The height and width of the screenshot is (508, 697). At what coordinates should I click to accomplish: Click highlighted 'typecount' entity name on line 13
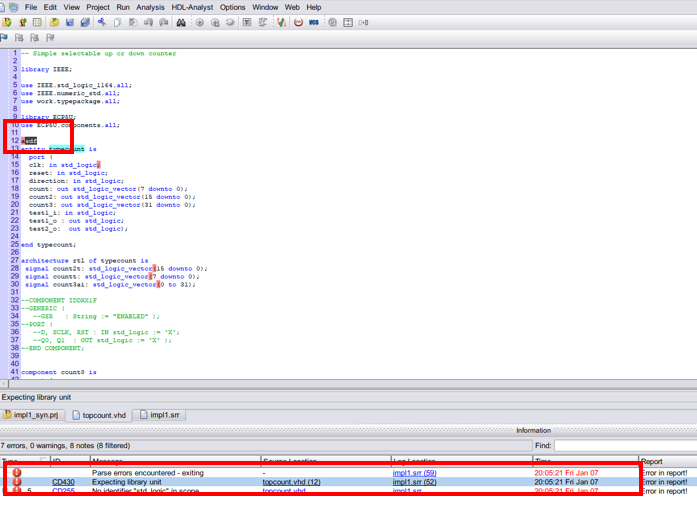pos(67,149)
